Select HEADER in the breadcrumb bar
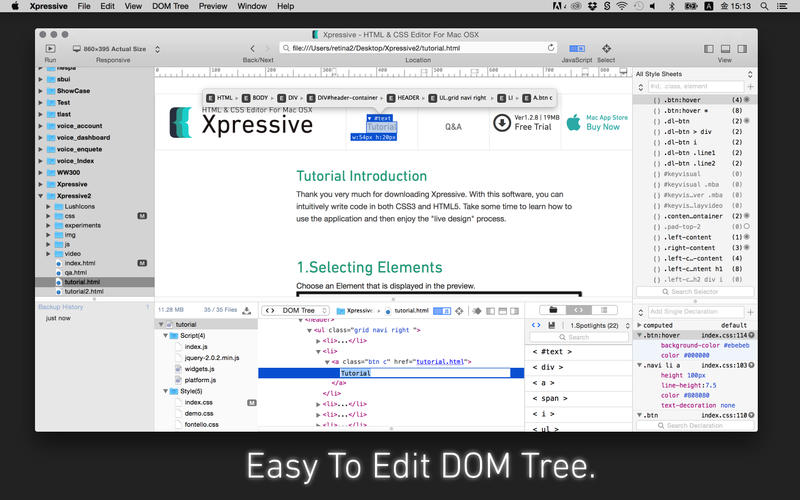The image size is (800, 500). point(404,97)
